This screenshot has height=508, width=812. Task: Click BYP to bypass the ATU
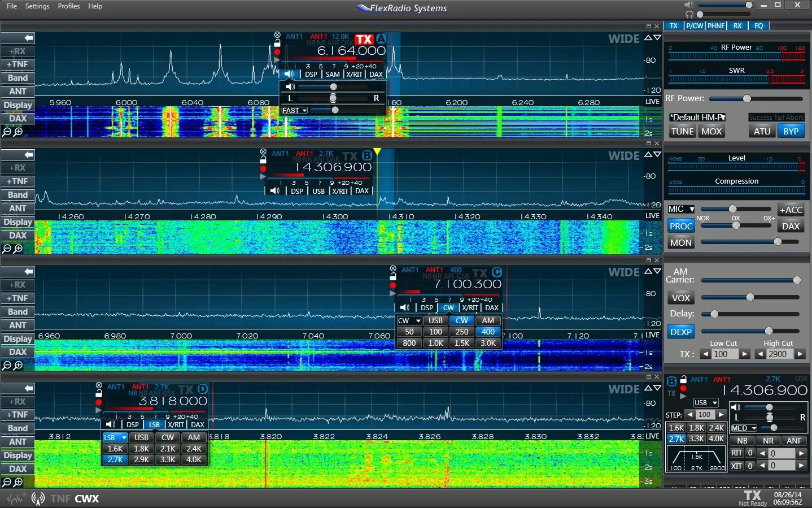pyautogui.click(x=791, y=131)
